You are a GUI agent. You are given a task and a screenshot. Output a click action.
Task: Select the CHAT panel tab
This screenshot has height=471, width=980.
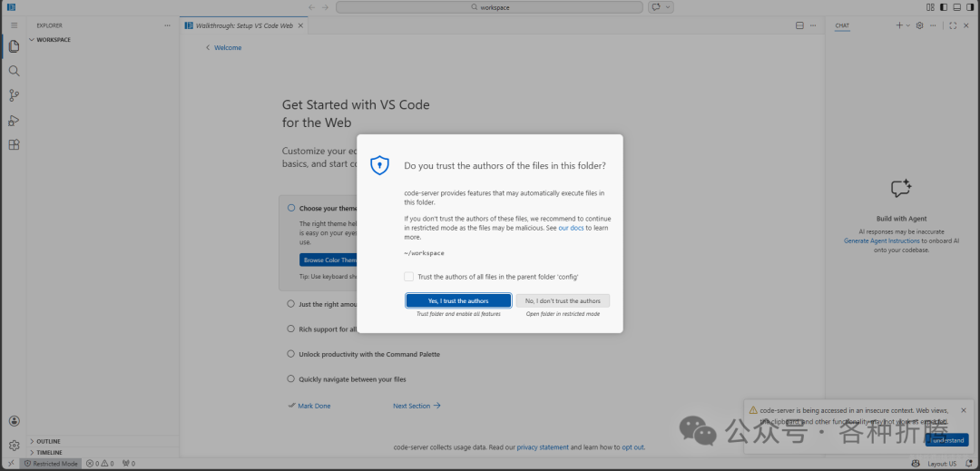(842, 25)
